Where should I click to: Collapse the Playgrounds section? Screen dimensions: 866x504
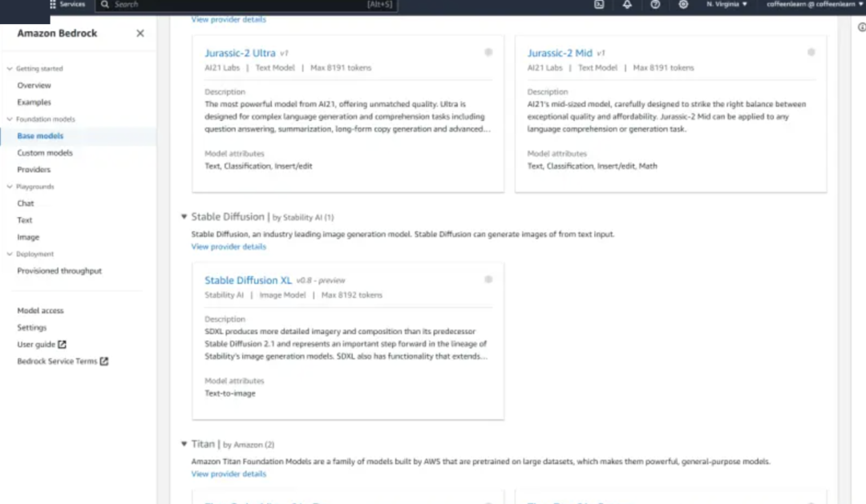click(x=10, y=187)
